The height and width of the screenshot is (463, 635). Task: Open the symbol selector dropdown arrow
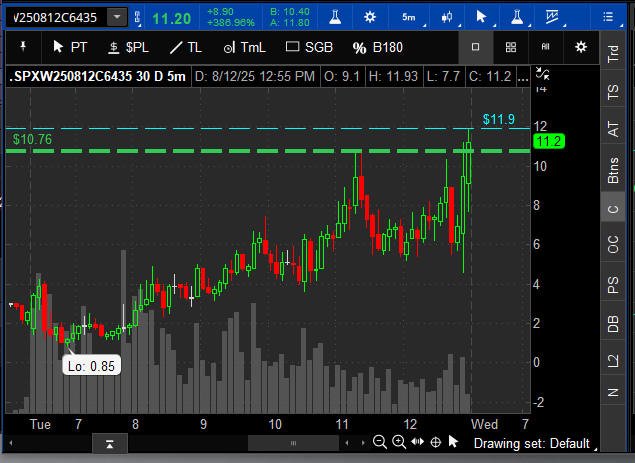118,17
